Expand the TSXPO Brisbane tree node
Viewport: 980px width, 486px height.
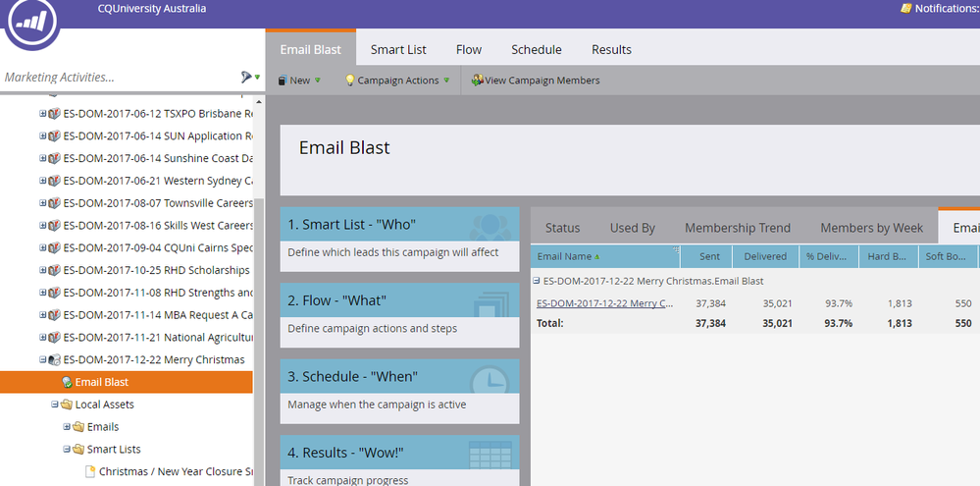coord(42,114)
